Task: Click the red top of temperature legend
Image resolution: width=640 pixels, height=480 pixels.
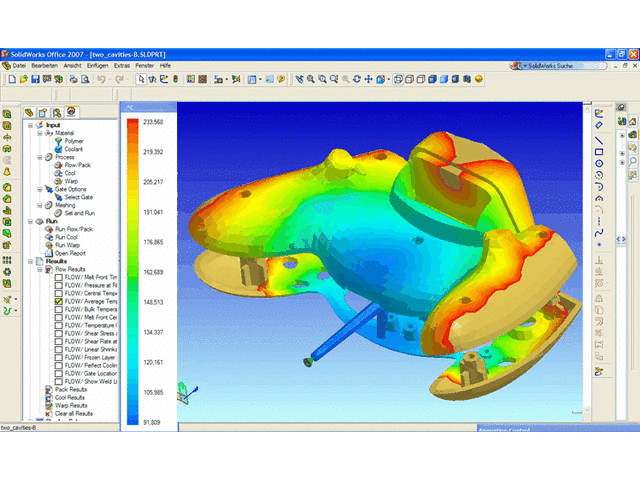Action: 132,125
